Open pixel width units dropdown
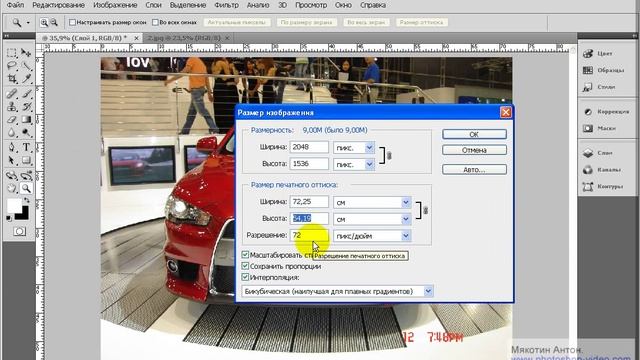This screenshot has width=640, height=360. pos(369,147)
